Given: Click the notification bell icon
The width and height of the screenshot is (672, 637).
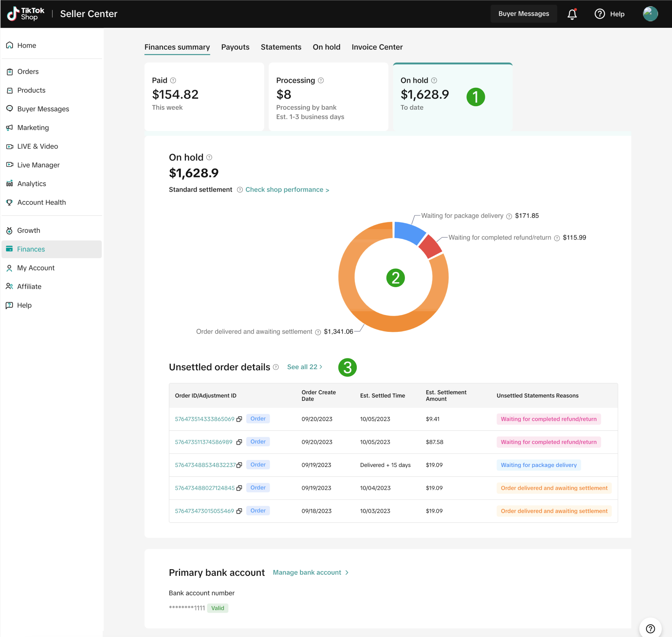Looking at the screenshot, I should pyautogui.click(x=572, y=14).
